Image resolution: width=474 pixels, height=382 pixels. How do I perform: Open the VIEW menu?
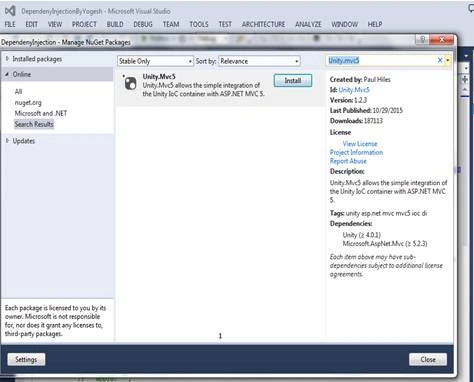click(x=55, y=24)
